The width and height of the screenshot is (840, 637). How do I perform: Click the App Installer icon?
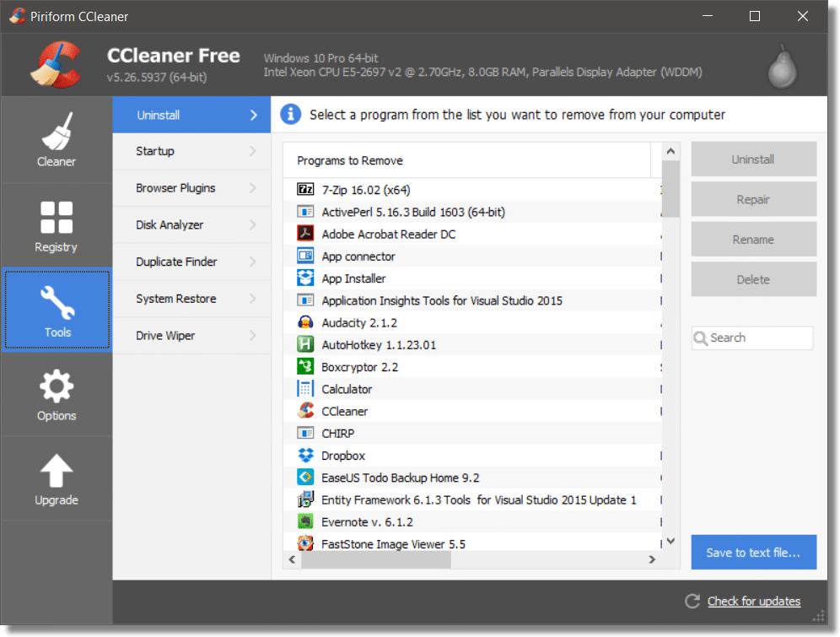pyautogui.click(x=305, y=278)
